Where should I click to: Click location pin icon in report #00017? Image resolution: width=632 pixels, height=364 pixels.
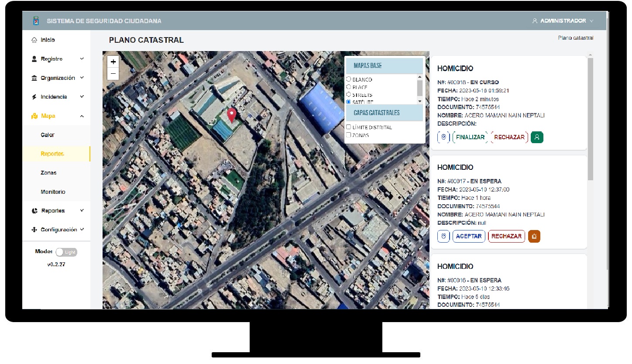443,236
